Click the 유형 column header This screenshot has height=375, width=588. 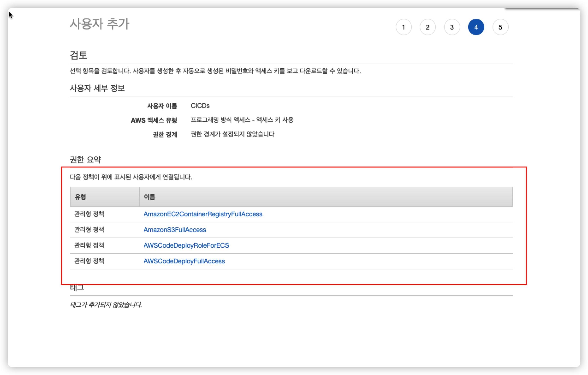[x=80, y=197]
